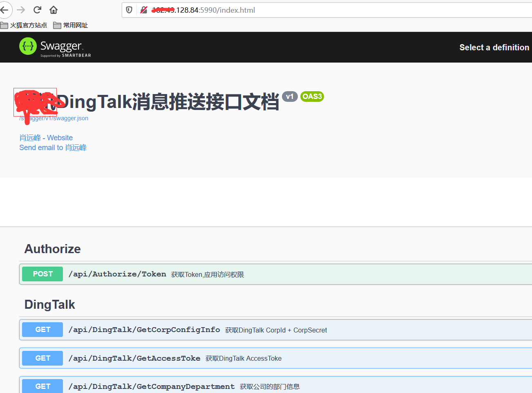The image size is (532, 393).
Task: Click the DingTalk消息推送接口文档 title
Action: (x=168, y=102)
